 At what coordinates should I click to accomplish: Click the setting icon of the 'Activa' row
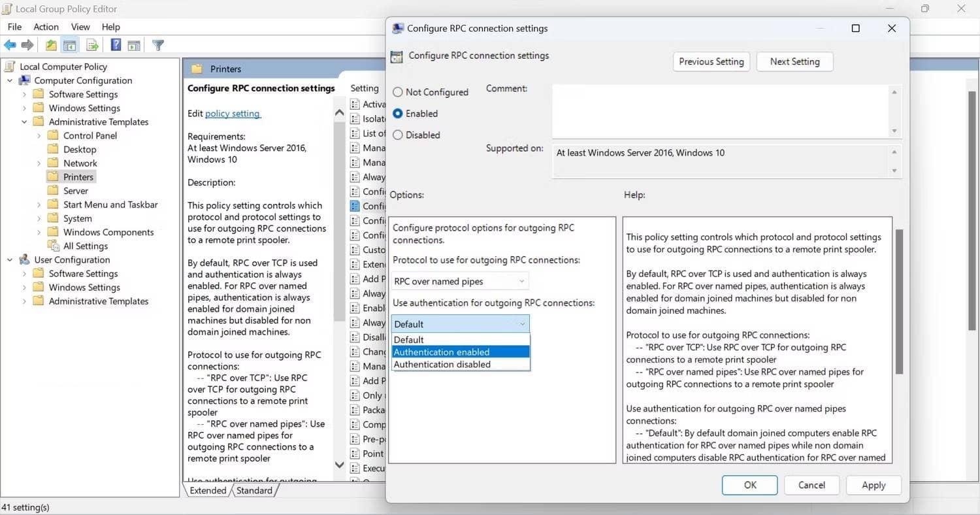point(355,104)
